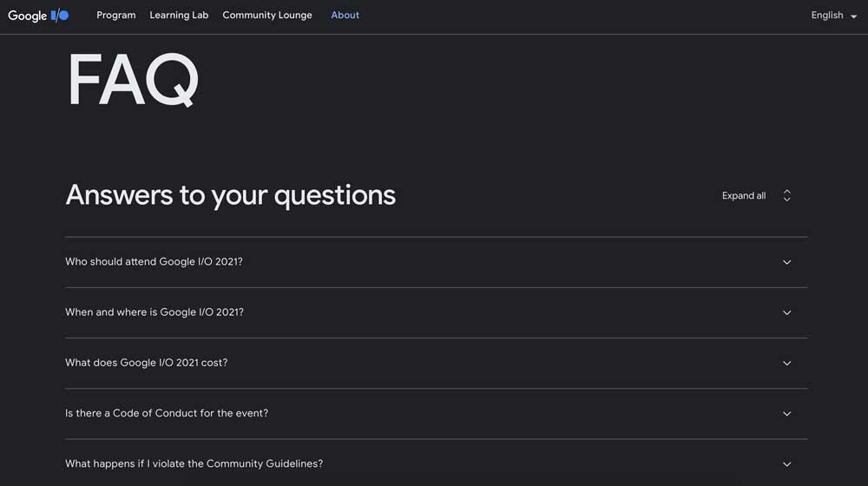Expand chevron for cost question
Screen dimensions: 868x486
[786, 363]
